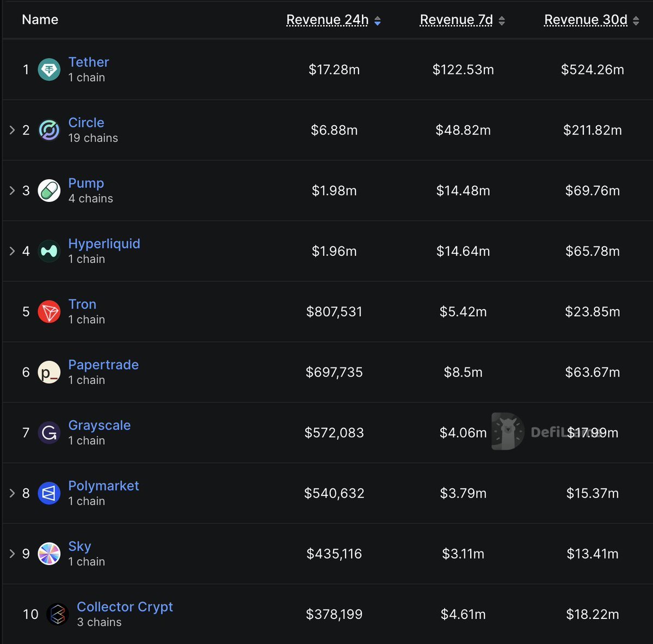
Task: Click Tether's 30d revenue $524.26m
Action: click(x=593, y=70)
